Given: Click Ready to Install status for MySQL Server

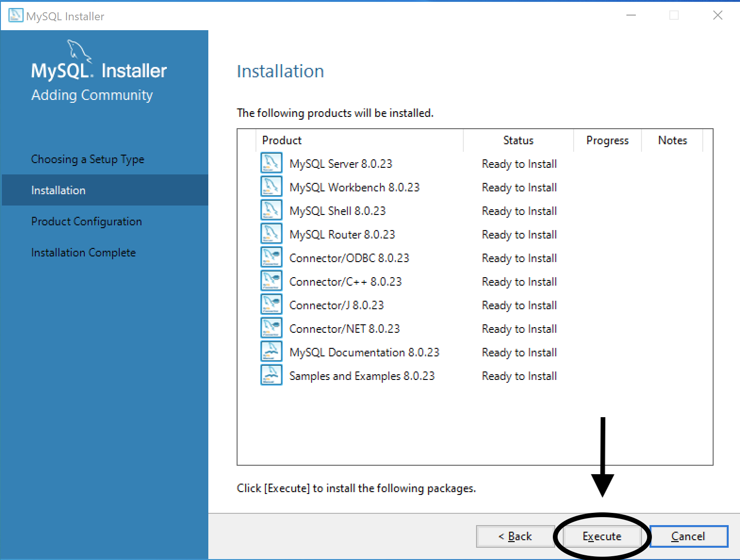Looking at the screenshot, I should click(519, 164).
